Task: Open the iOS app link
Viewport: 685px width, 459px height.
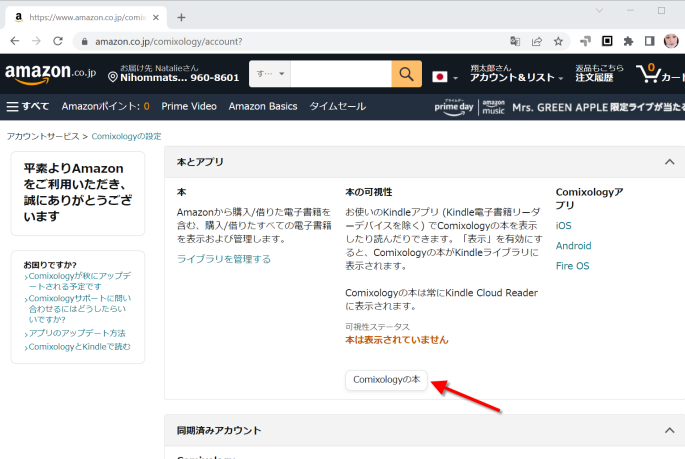Action: [564, 225]
